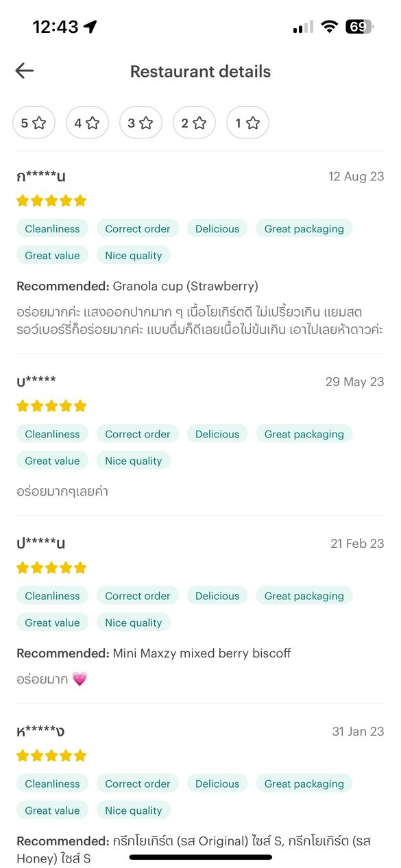Select the 1 star filter chip

coord(247,123)
